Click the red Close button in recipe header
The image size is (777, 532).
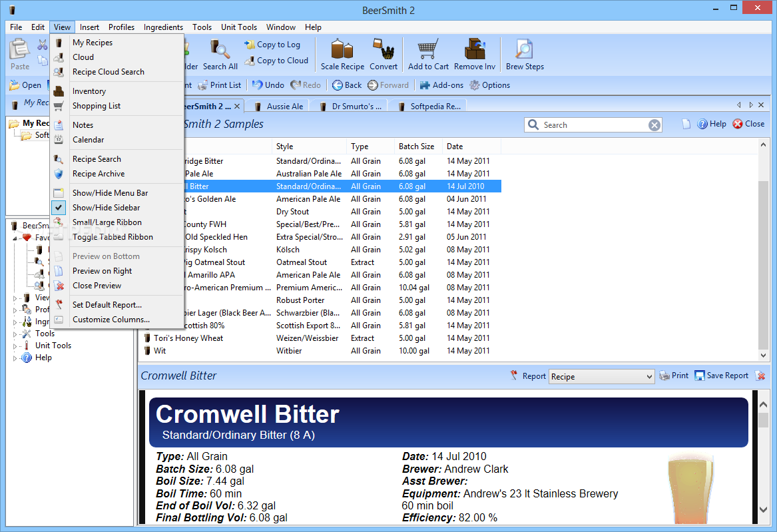coord(748,124)
